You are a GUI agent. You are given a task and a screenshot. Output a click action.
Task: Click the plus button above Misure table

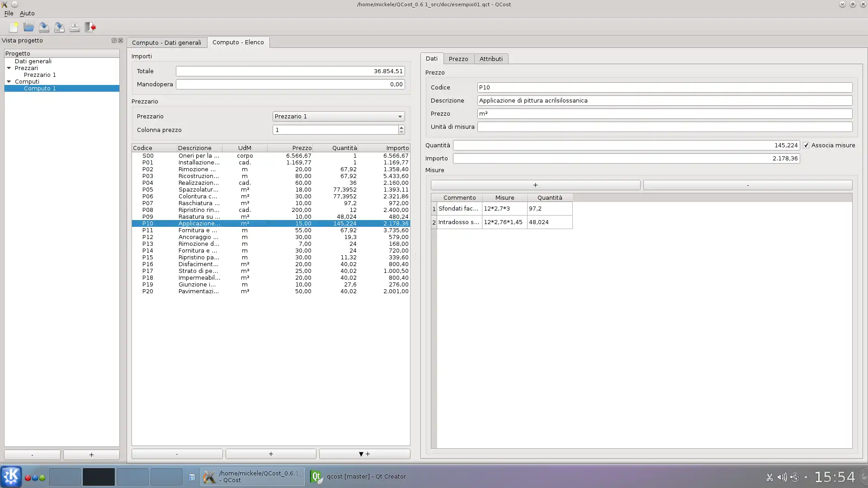coord(535,185)
